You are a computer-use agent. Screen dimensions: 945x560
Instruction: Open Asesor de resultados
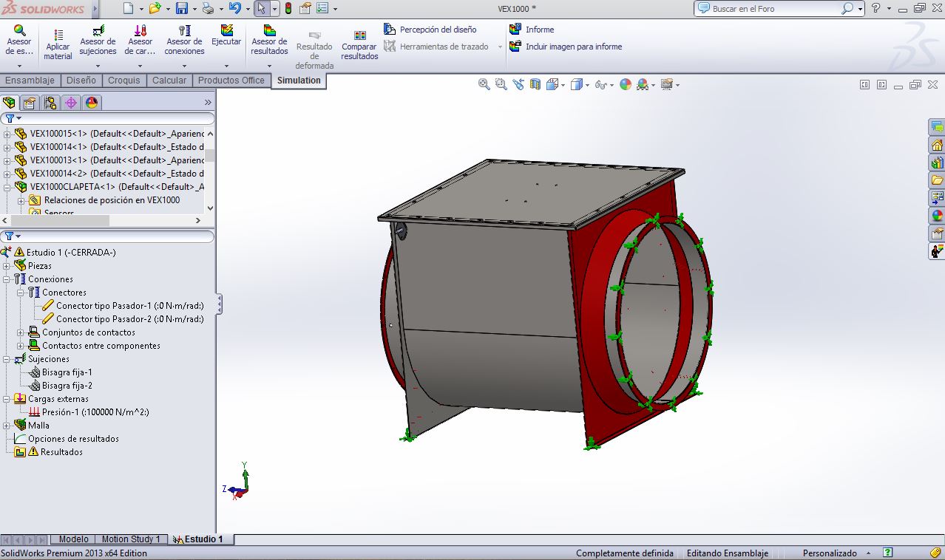269,41
